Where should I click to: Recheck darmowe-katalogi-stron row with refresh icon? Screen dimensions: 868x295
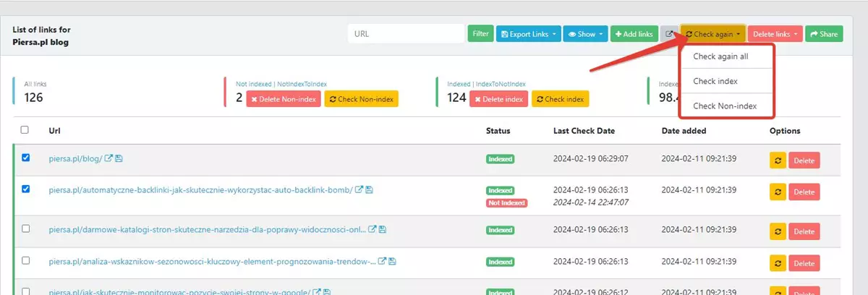point(778,231)
